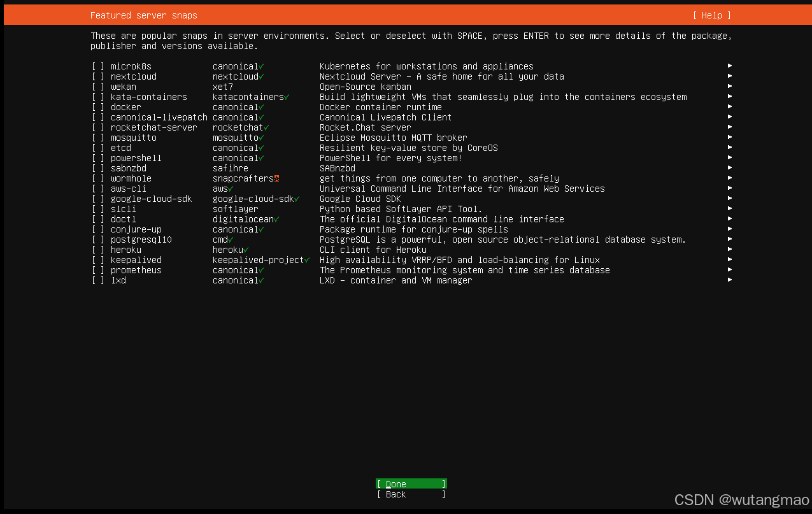This screenshot has height=514, width=812.
Task: Select the rocketchat-server checkbox
Action: [97, 127]
